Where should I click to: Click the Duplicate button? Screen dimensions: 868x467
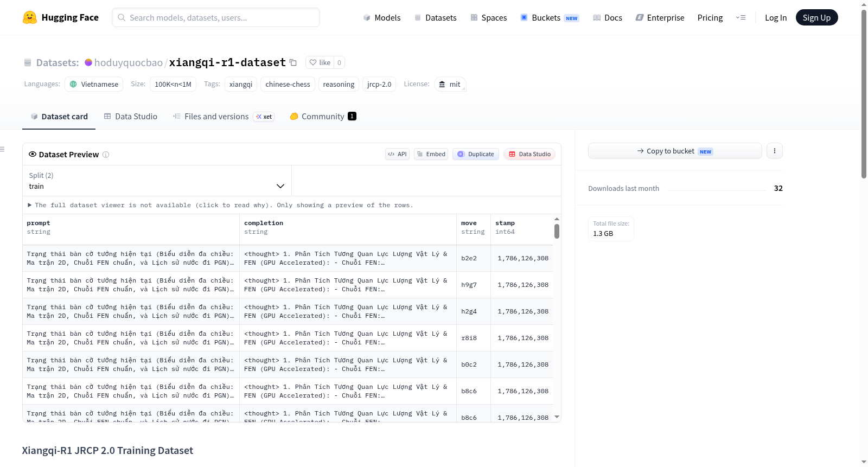point(476,154)
